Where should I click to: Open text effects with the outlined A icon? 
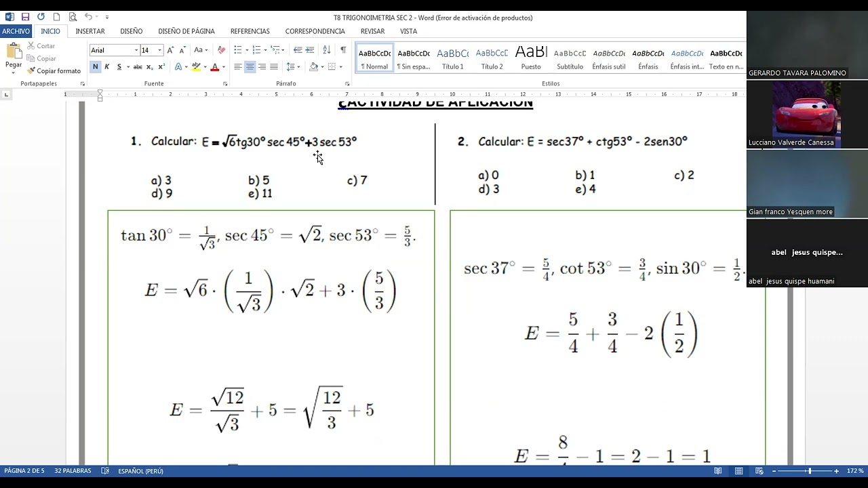178,67
